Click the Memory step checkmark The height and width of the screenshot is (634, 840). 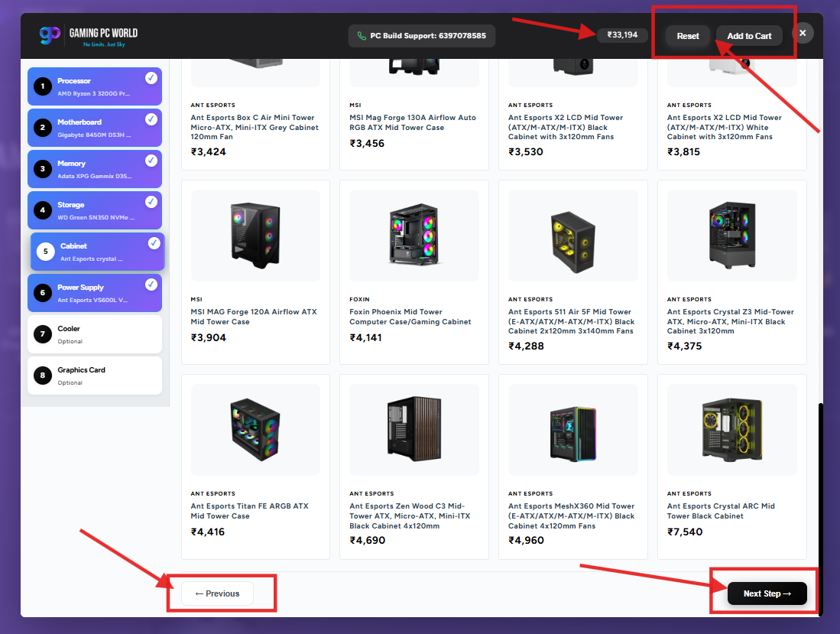[x=151, y=161]
